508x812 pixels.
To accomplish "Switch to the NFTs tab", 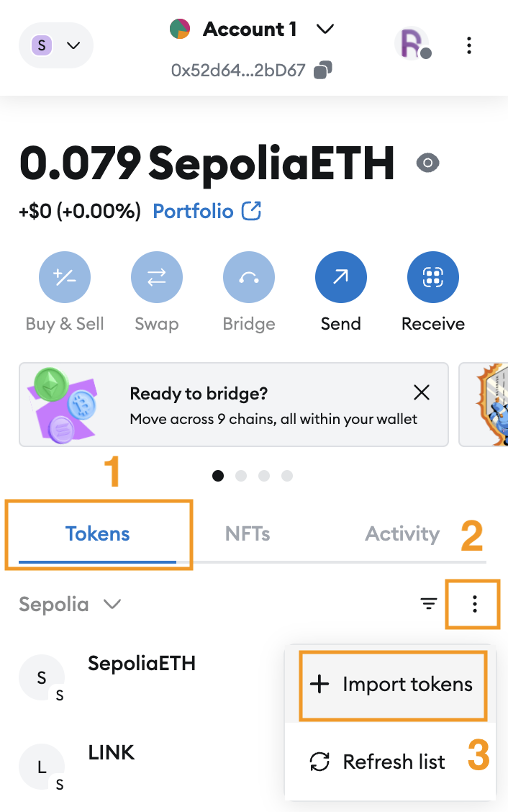I will (x=248, y=534).
